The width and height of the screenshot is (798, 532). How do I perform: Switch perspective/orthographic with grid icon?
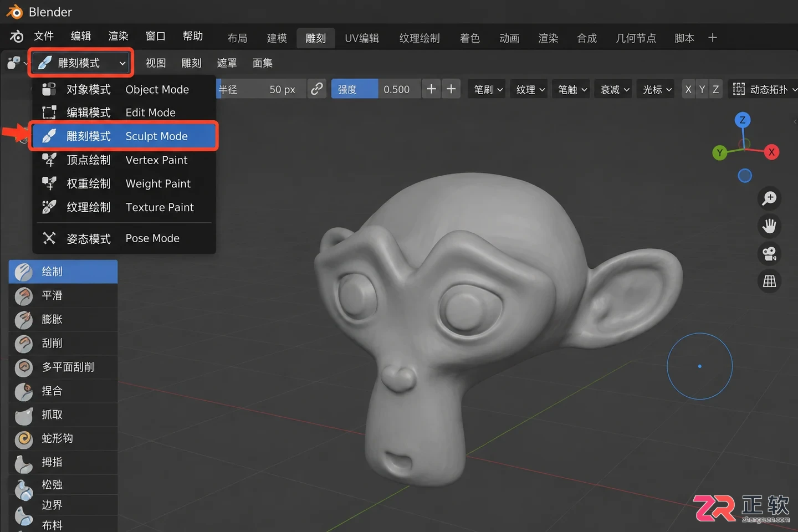click(769, 282)
